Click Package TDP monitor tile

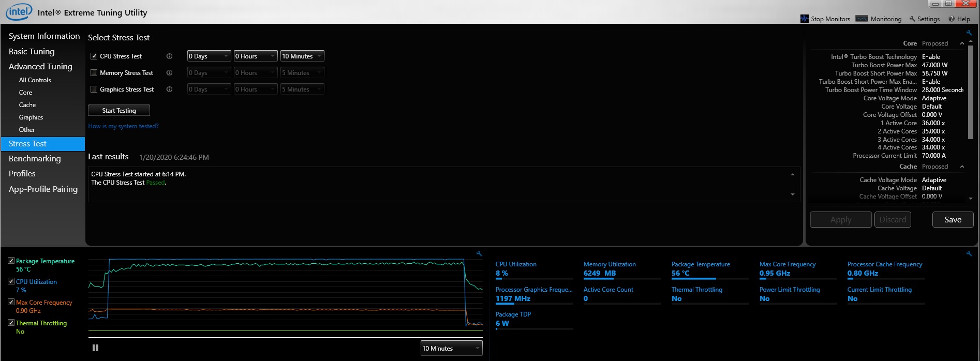coord(534,320)
